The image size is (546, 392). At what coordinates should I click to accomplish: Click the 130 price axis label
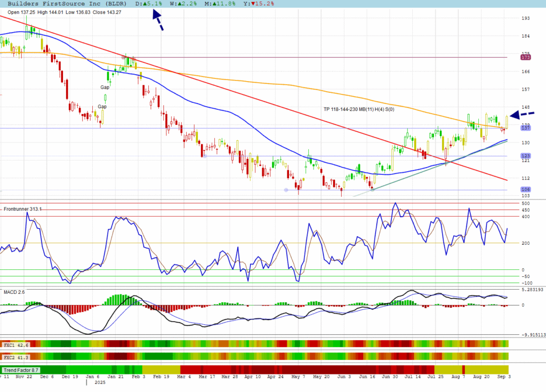525,142
